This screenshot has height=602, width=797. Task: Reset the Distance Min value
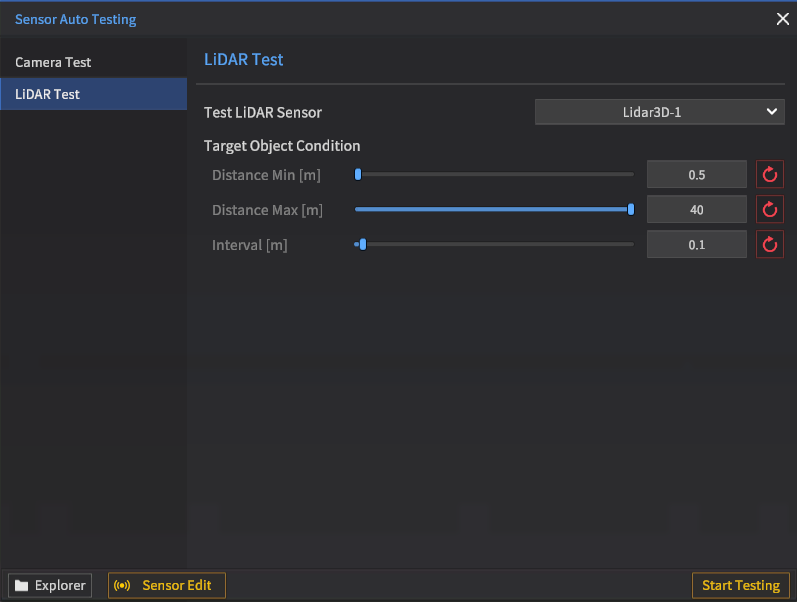coord(769,175)
